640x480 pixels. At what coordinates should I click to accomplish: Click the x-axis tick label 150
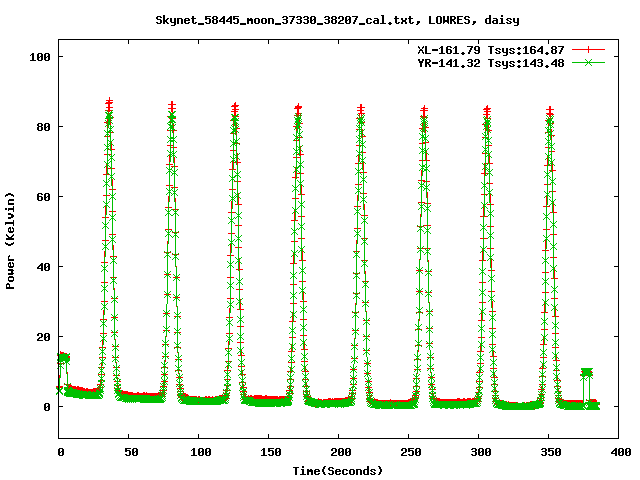click(271, 452)
